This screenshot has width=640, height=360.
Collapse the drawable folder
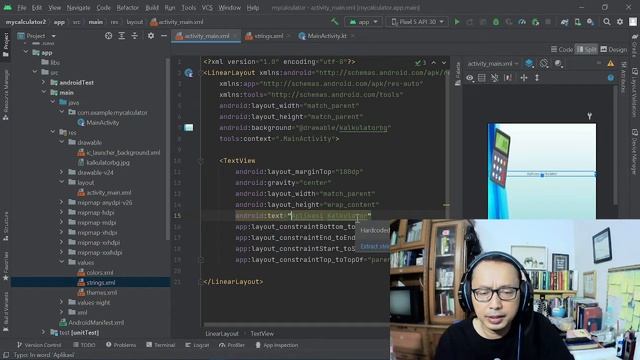click(x=62, y=142)
